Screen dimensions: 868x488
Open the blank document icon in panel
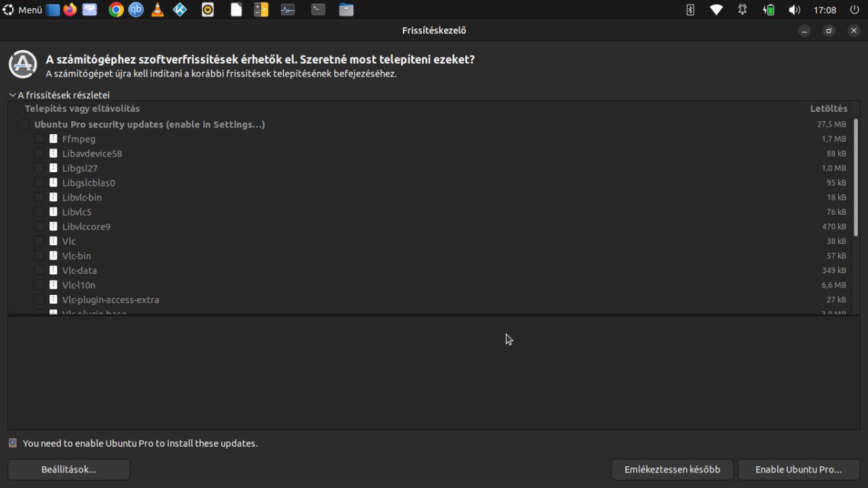[x=236, y=10]
